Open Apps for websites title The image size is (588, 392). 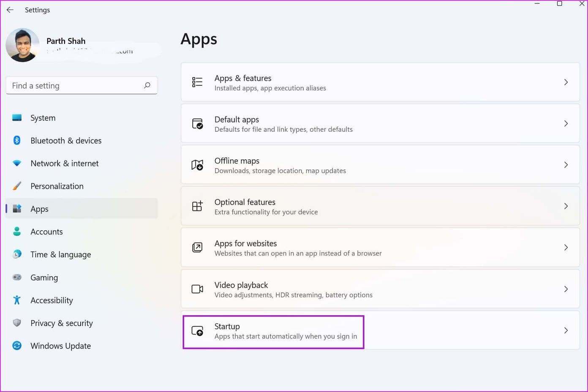[246, 243]
